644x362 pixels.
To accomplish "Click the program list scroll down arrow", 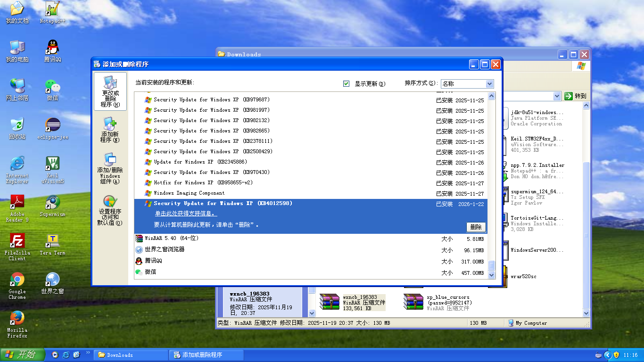I will (492, 275).
